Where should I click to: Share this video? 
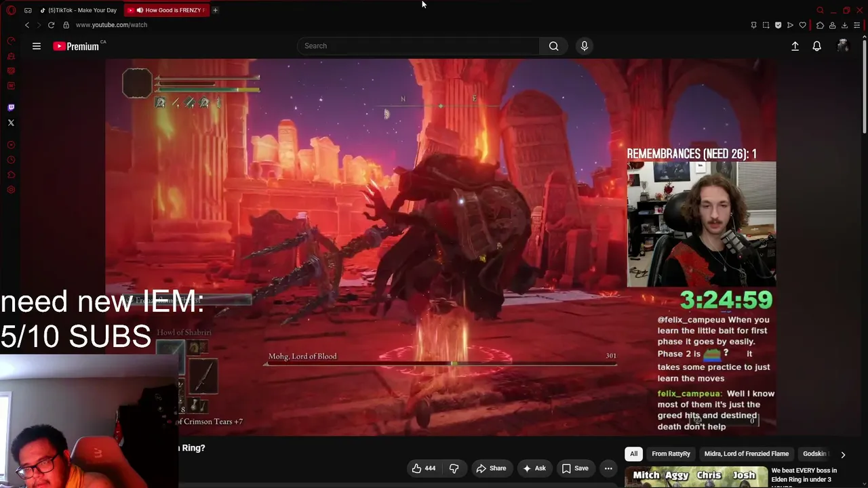(491, 468)
